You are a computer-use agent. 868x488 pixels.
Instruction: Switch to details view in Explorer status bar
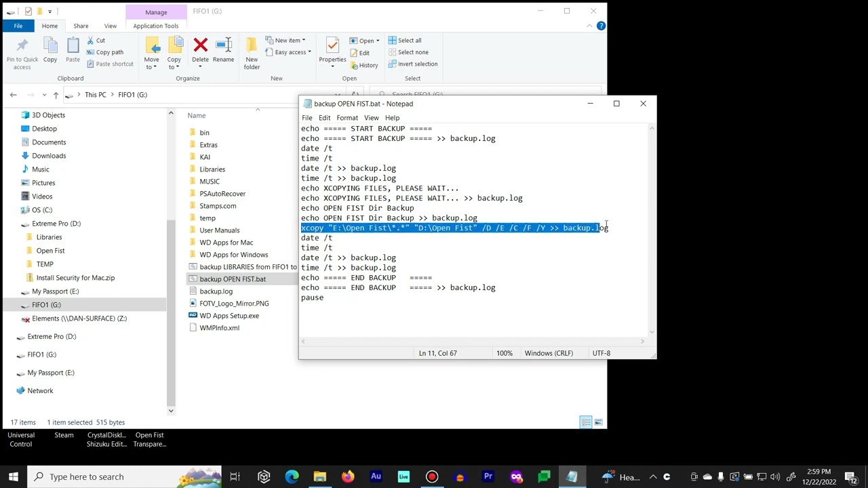(x=586, y=422)
